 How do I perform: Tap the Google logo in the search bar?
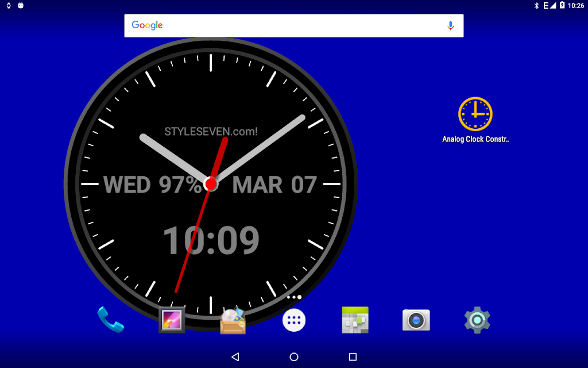click(147, 25)
